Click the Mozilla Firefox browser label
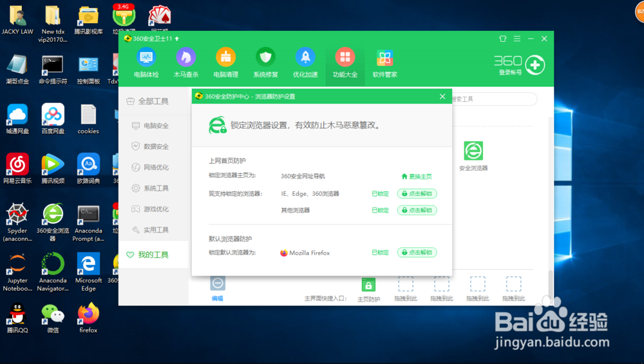 305,253
